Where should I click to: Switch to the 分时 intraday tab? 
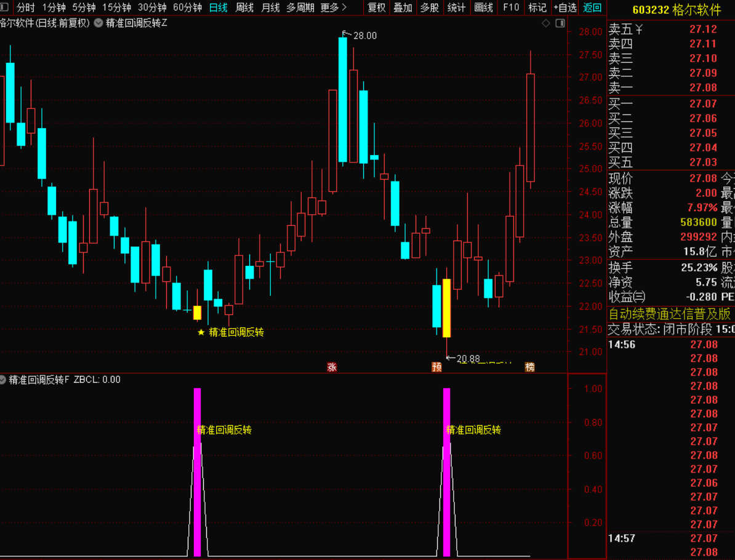pos(26,7)
